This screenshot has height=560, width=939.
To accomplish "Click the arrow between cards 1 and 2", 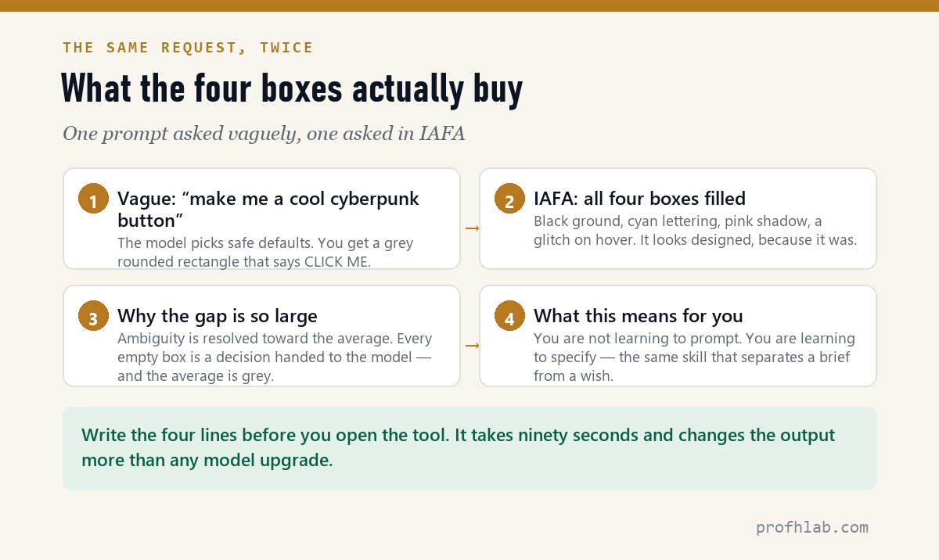I will (472, 228).
